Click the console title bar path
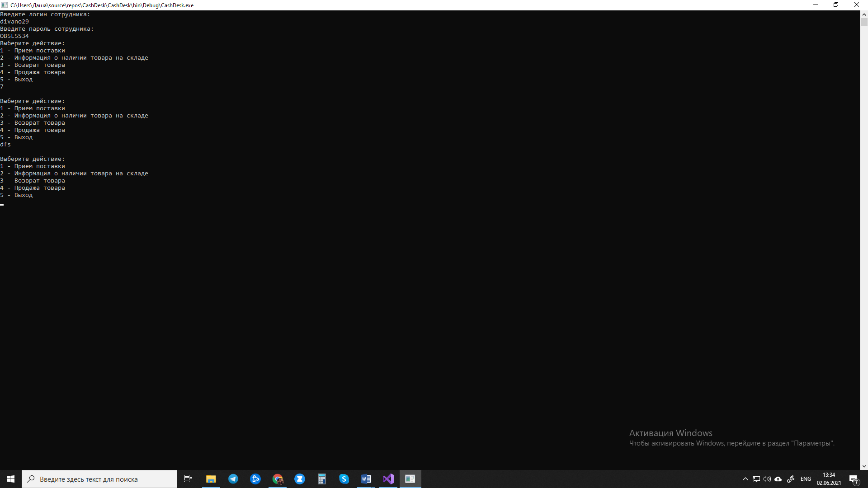868x488 pixels. tap(102, 5)
